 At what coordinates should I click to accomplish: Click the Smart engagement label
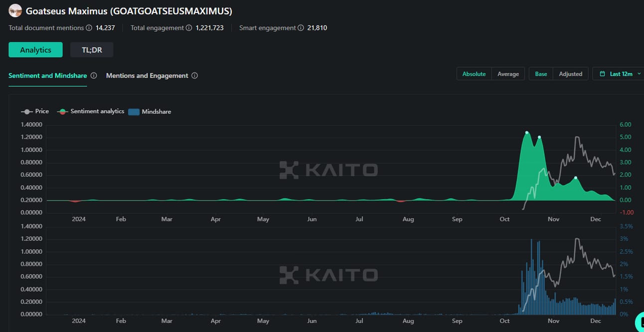pos(268,28)
